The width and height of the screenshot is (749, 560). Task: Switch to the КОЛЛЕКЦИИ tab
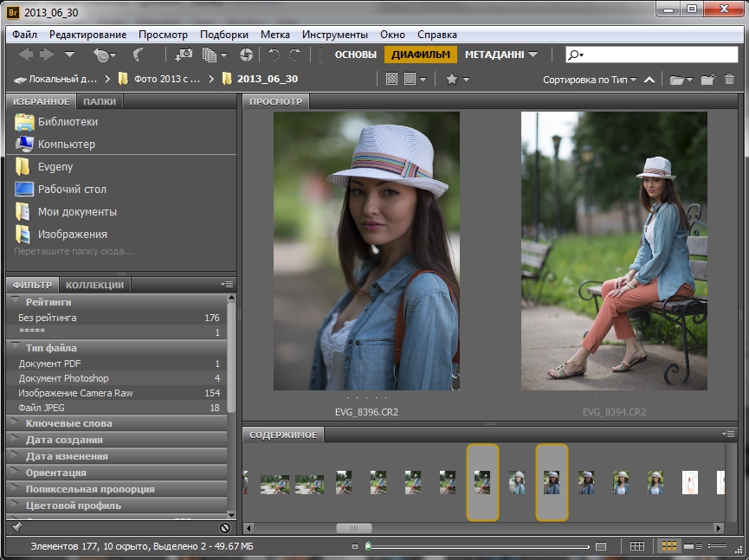tap(94, 285)
